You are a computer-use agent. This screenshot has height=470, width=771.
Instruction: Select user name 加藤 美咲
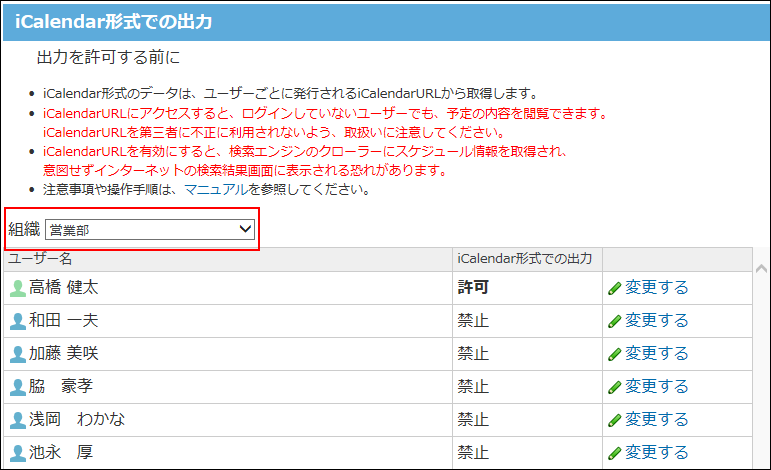tap(63, 353)
